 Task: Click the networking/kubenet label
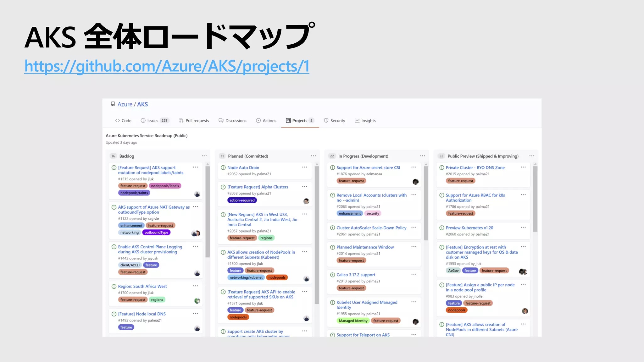click(246, 277)
